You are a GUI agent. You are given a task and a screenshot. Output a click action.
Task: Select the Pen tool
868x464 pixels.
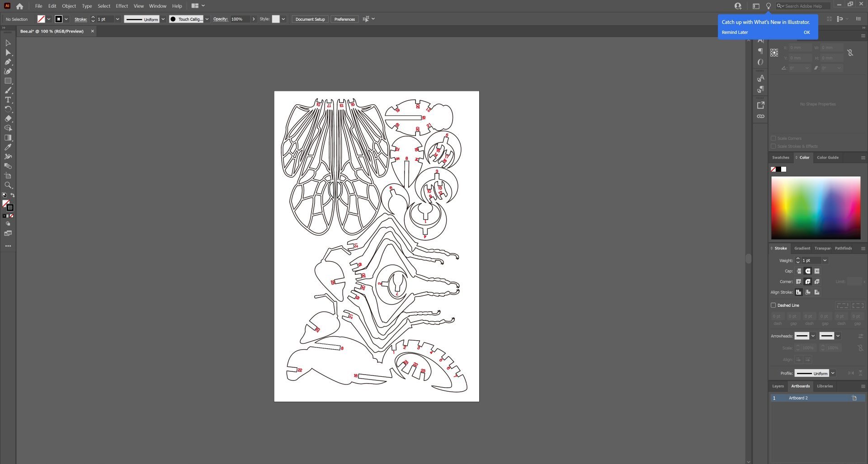(x=8, y=62)
